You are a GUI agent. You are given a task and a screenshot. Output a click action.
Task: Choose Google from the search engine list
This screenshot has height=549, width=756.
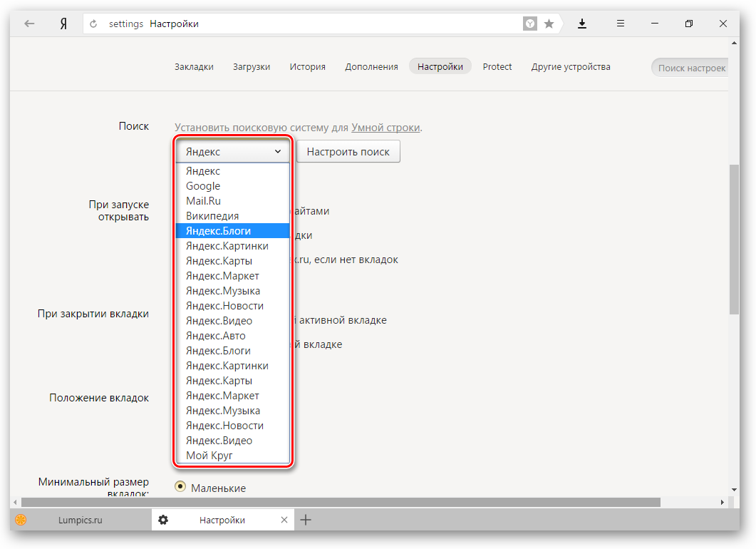coord(203,186)
